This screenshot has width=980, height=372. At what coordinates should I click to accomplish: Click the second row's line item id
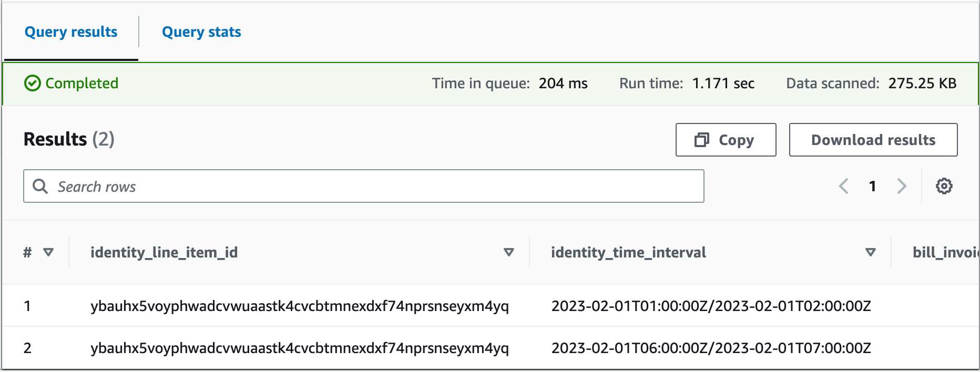point(300,347)
